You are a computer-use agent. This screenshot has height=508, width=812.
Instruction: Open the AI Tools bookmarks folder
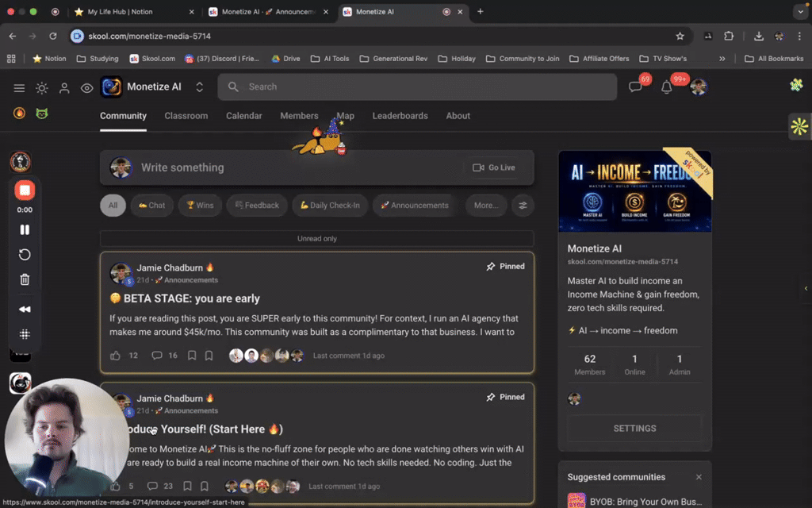pos(330,59)
